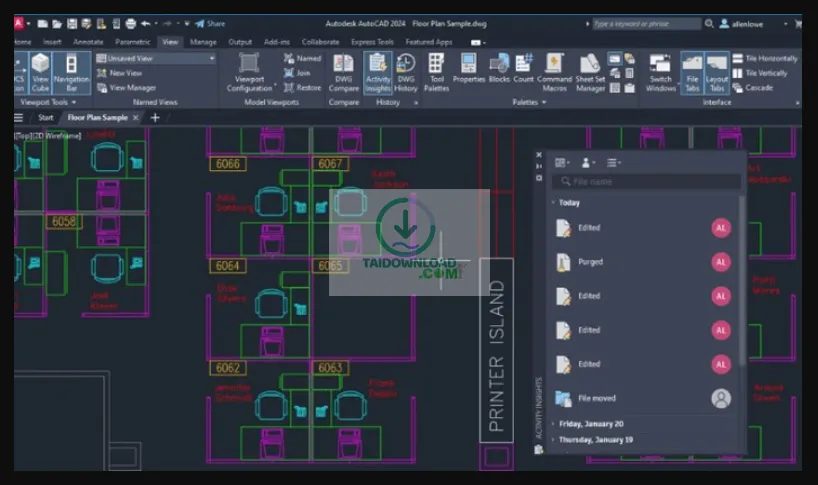Click the New drawing icon in quick access
This screenshot has height=485, width=818.
(43, 23)
